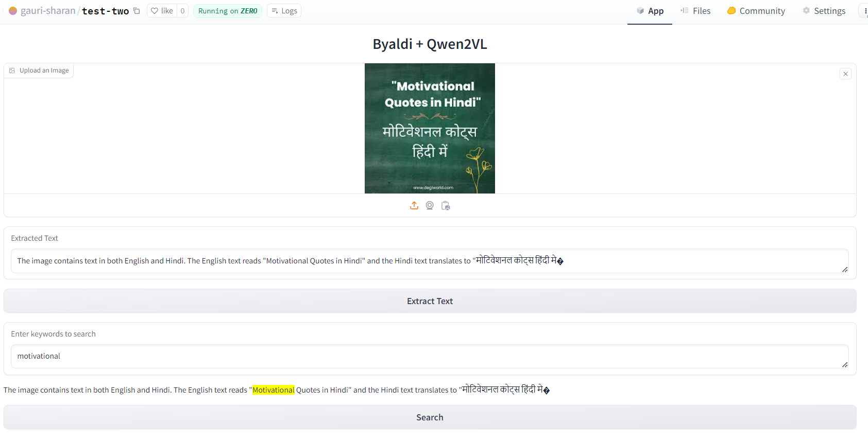Open the Settings tab
This screenshot has height=442, width=868.
824,11
